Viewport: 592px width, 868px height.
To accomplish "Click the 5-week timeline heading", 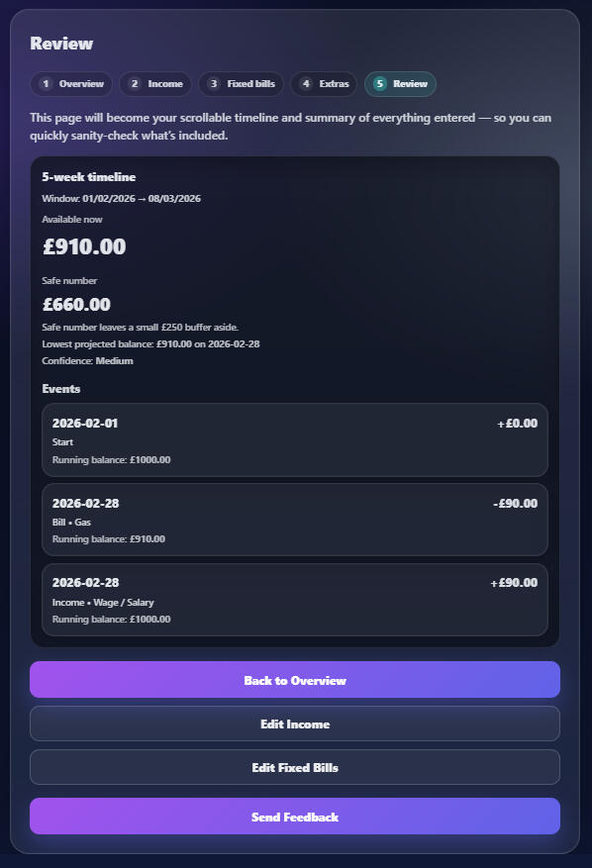I will click(x=89, y=176).
